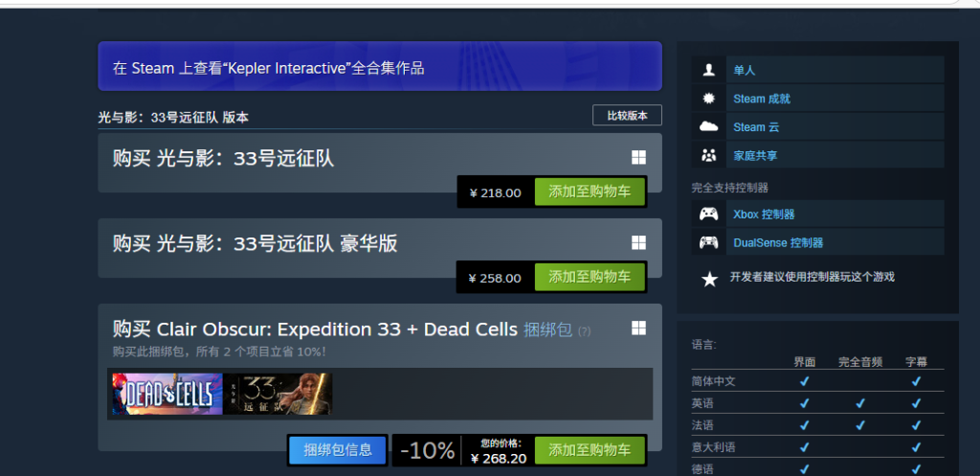
Task: Click the Xbox controller icon
Action: click(x=709, y=214)
